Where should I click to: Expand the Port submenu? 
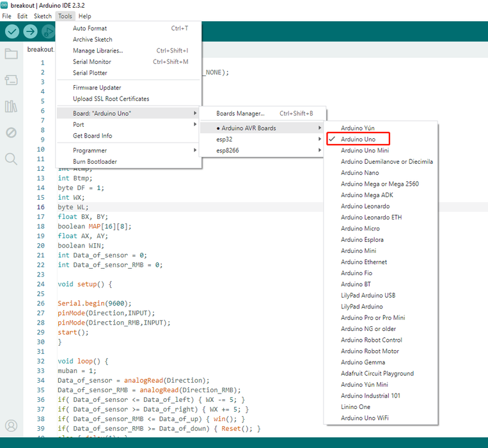point(128,125)
